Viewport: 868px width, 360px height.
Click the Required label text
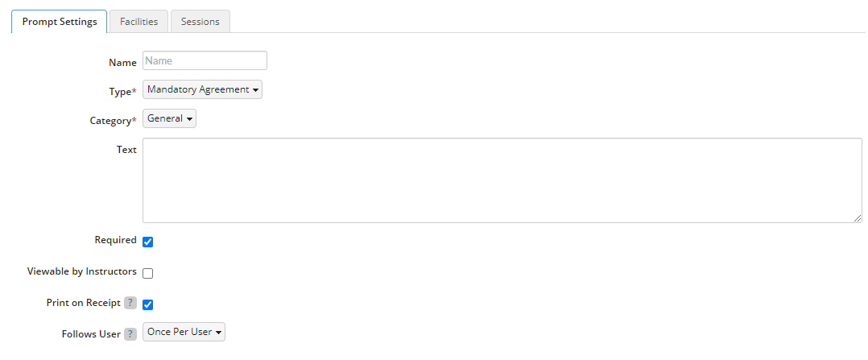pos(116,240)
